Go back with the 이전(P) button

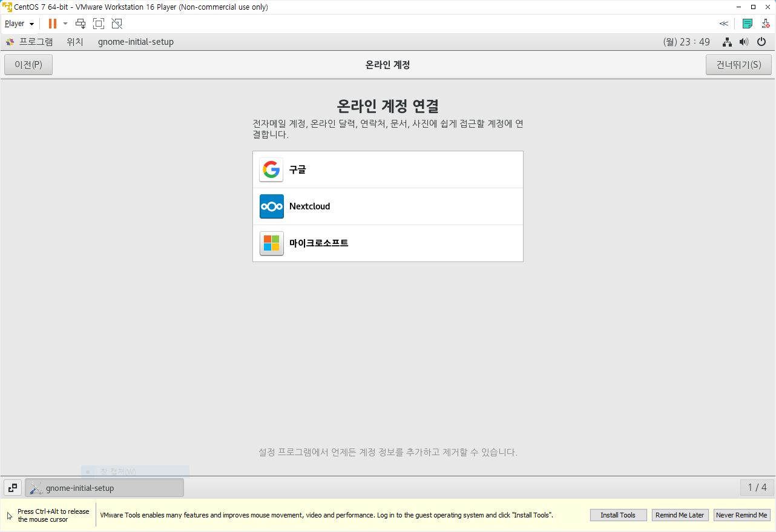28,65
